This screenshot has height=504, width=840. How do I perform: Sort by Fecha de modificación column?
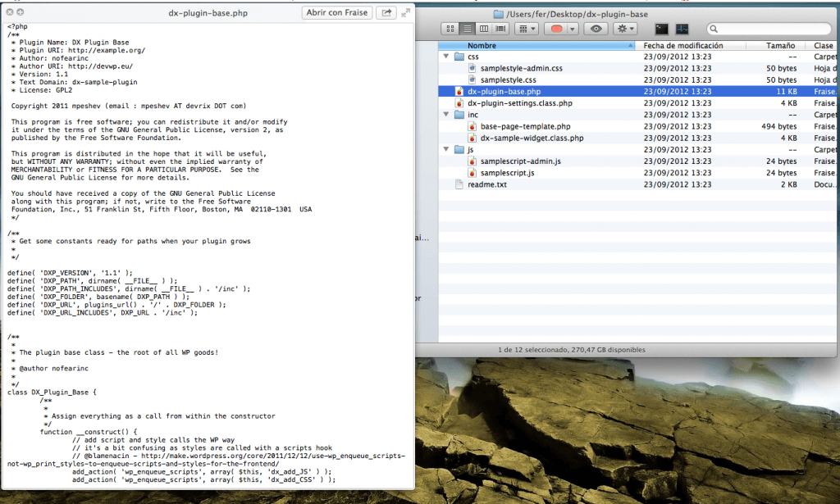coord(682,46)
